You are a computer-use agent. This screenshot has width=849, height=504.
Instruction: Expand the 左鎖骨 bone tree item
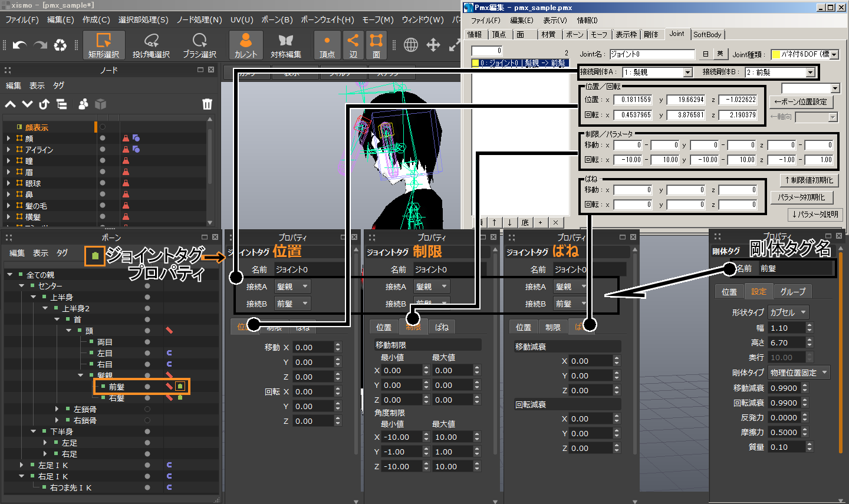[x=57, y=409]
